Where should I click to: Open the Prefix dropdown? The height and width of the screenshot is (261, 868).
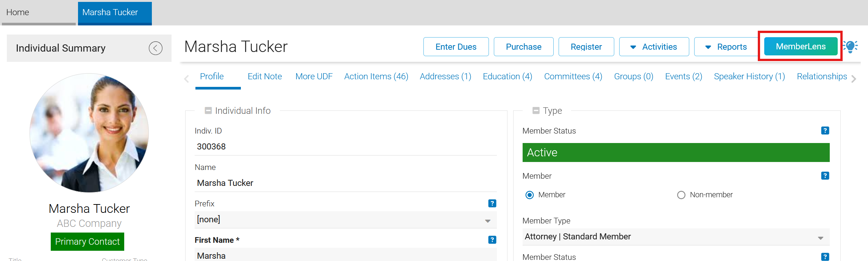coord(345,220)
